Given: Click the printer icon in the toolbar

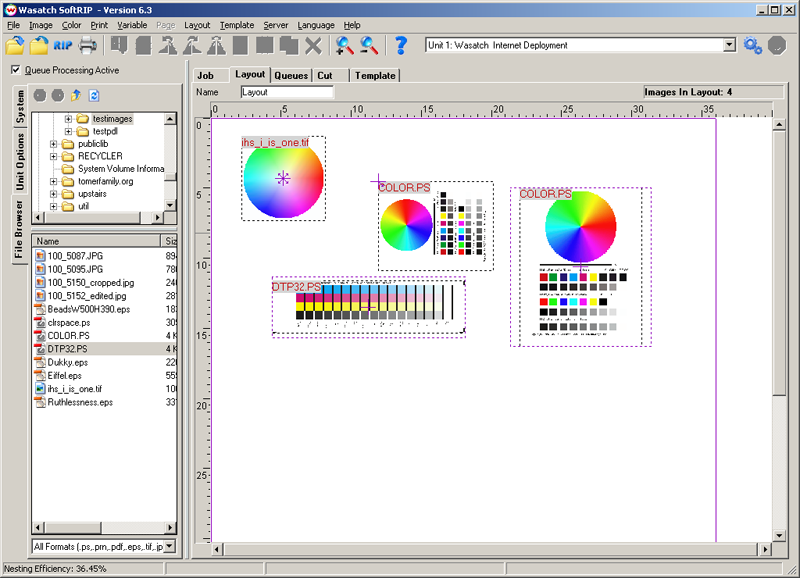Looking at the screenshot, I should [88, 45].
